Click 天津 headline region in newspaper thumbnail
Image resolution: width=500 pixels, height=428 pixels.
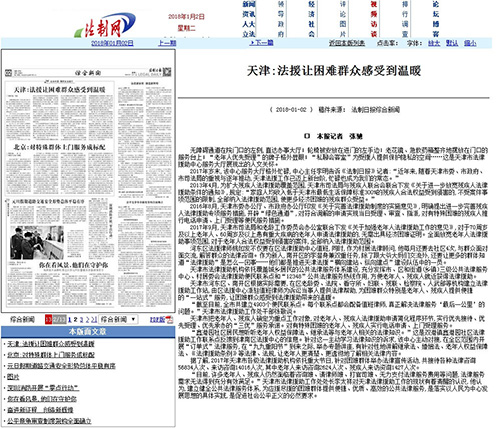click(60, 90)
